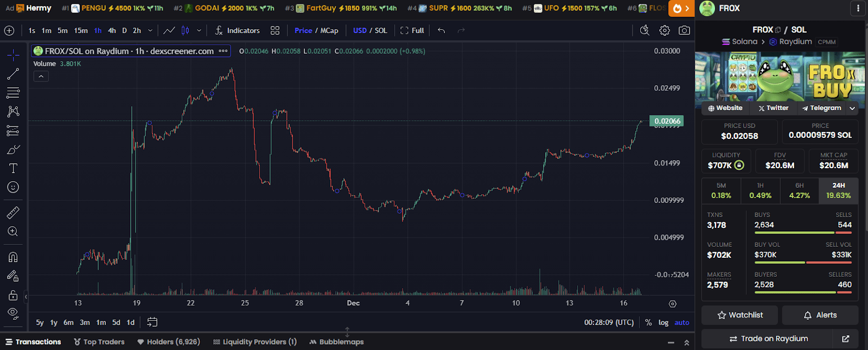
Task: Select the 6H price change tab
Action: (x=800, y=190)
